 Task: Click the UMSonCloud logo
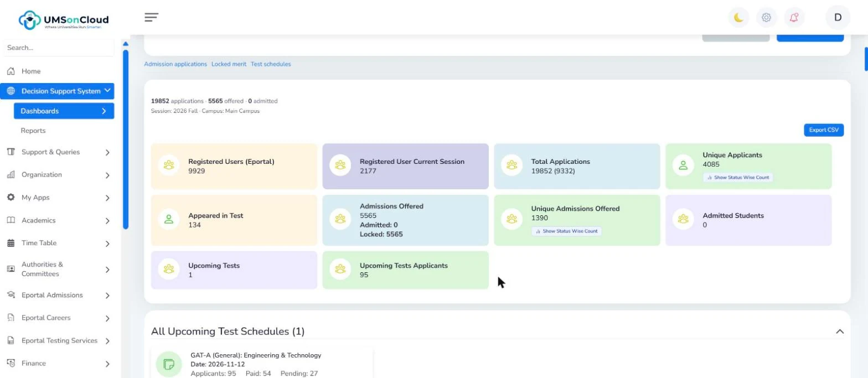64,20
